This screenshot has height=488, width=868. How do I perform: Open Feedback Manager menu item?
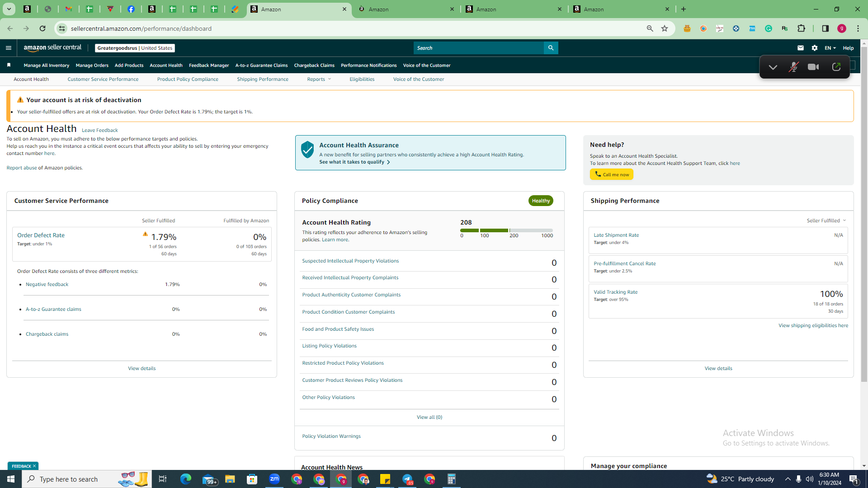(209, 65)
